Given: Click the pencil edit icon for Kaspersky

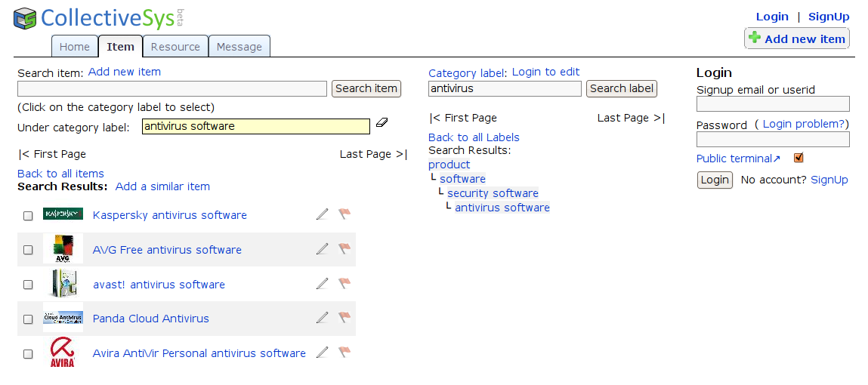Looking at the screenshot, I should click(323, 214).
